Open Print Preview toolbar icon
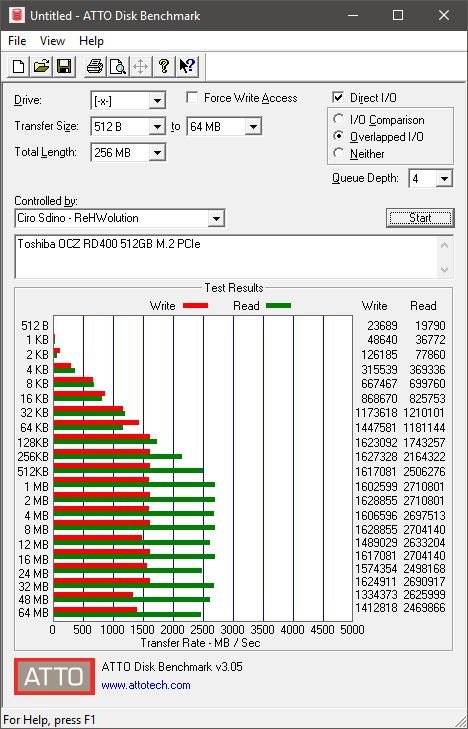 point(118,66)
